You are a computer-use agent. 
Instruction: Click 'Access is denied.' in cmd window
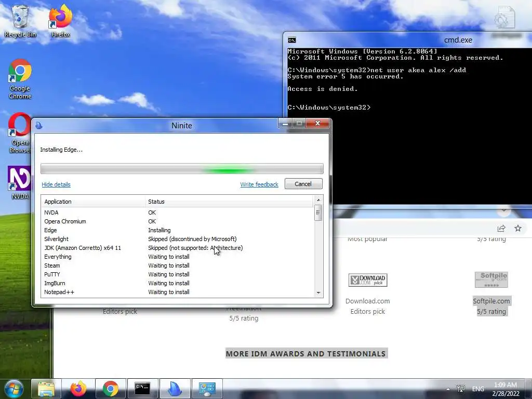322,89
